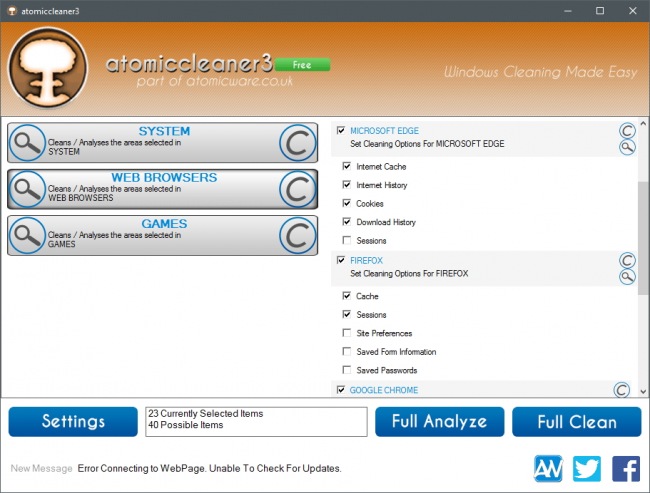Toggle the FIREFOX checkbox
650x493 pixels.
(x=341, y=260)
